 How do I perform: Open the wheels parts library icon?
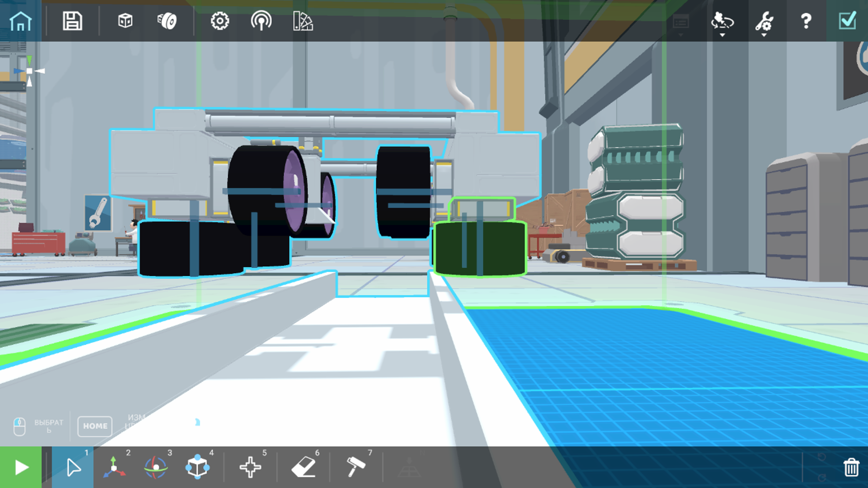167,21
